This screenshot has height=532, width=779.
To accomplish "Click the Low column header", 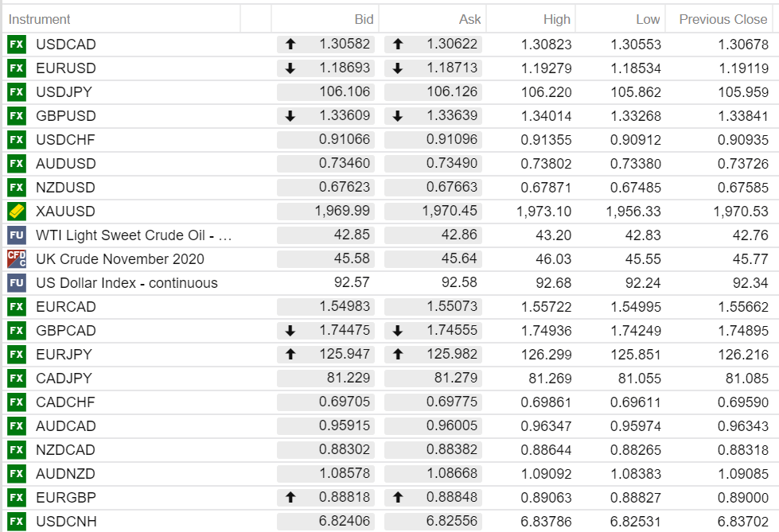I will point(648,19).
